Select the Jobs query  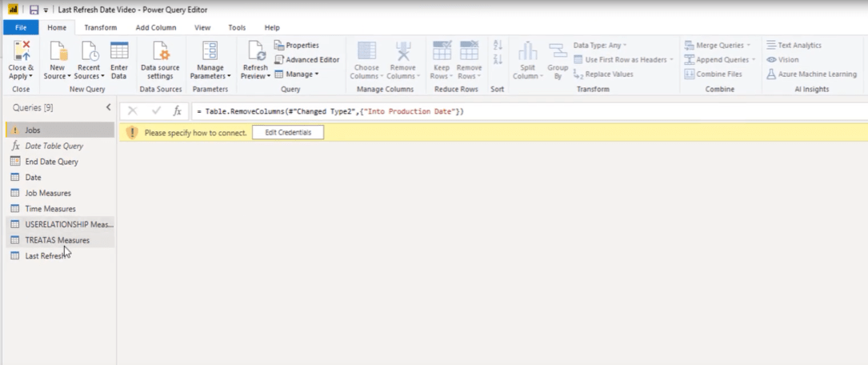(60, 130)
